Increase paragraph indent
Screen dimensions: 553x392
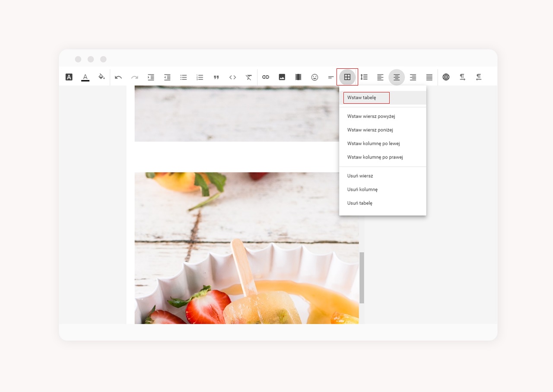click(x=151, y=77)
